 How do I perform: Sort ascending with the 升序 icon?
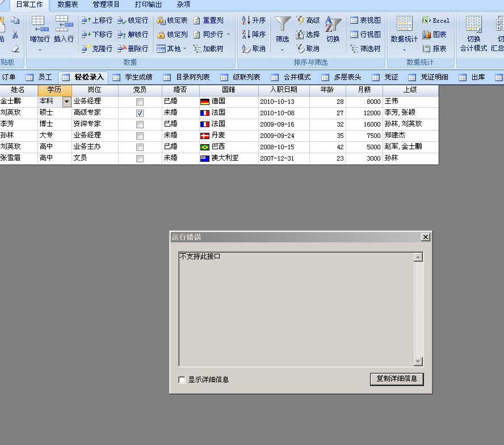tap(246, 20)
